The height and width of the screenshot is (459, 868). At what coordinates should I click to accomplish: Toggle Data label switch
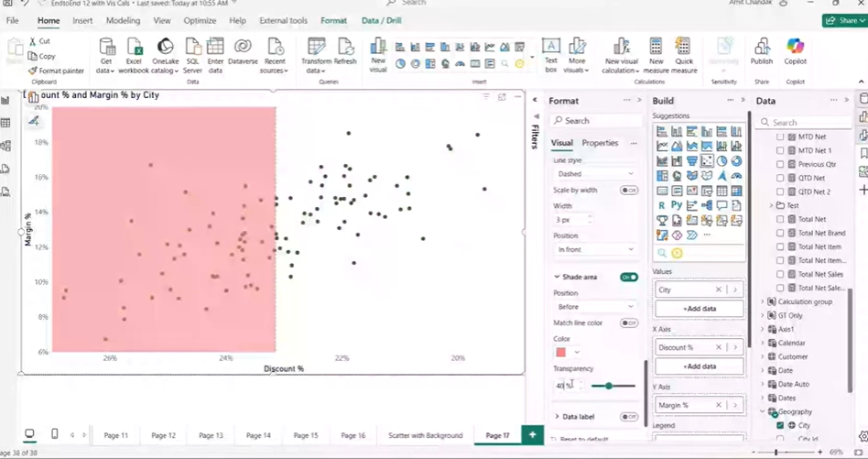(x=629, y=417)
